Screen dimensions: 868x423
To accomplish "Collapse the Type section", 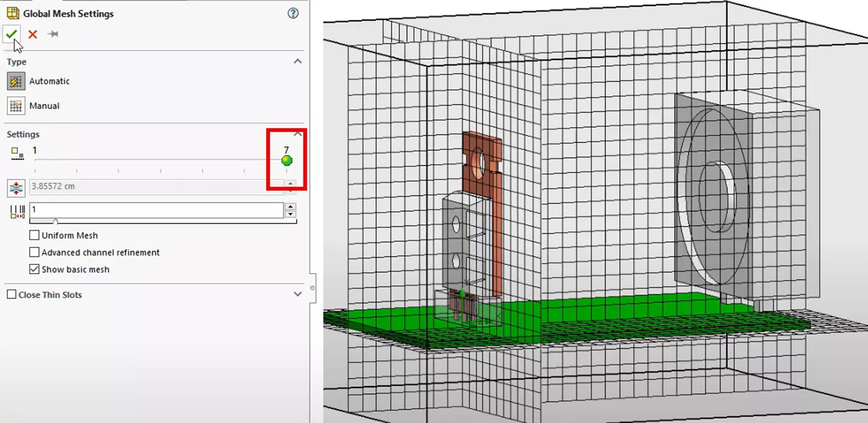I will coord(297,62).
